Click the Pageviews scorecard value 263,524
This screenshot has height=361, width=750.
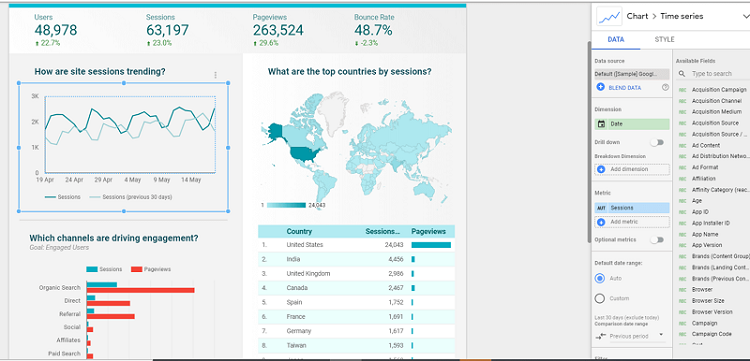pyautogui.click(x=278, y=30)
